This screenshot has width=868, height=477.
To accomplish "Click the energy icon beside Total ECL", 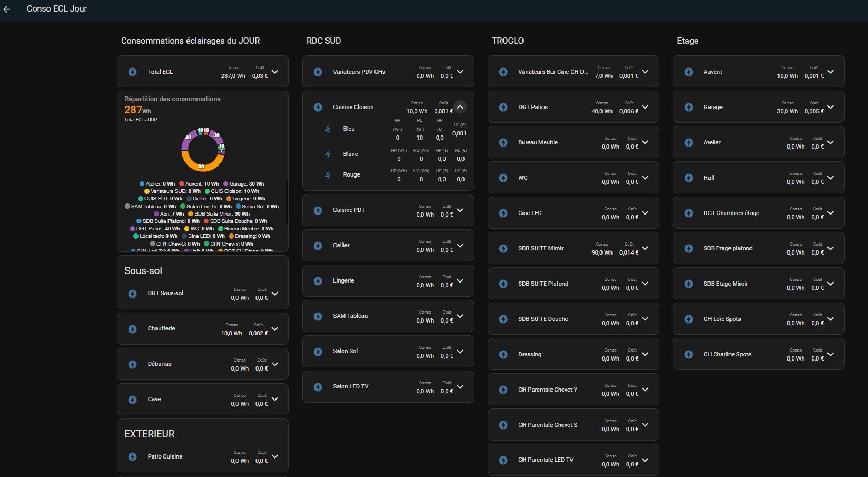I will (133, 72).
